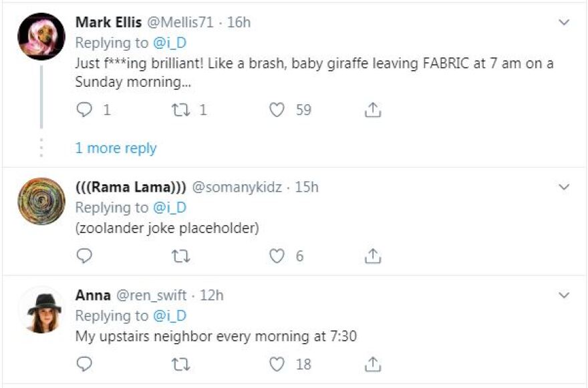Screen dimensions: 588x388
Task: Retweet Anna's upstairs neighbor tweet
Action: coord(181,363)
